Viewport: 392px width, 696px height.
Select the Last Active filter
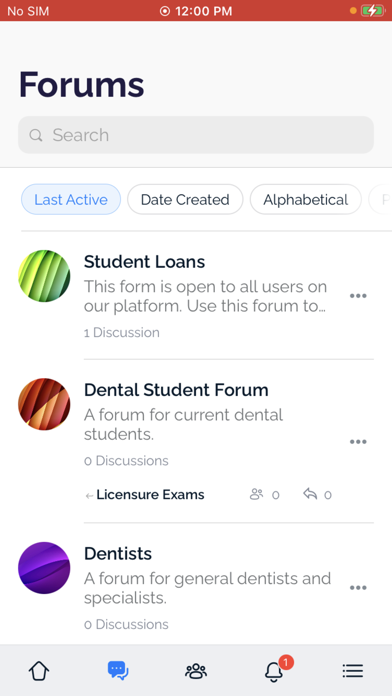click(71, 199)
